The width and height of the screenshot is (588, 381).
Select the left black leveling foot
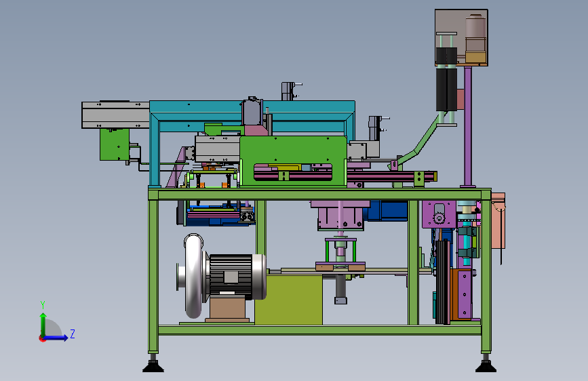coord(153,366)
